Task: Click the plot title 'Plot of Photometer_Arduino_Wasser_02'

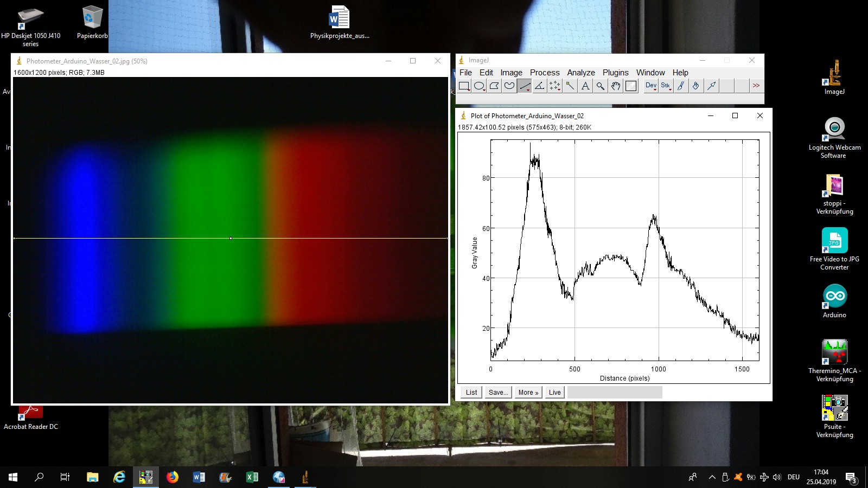Action: [527, 116]
